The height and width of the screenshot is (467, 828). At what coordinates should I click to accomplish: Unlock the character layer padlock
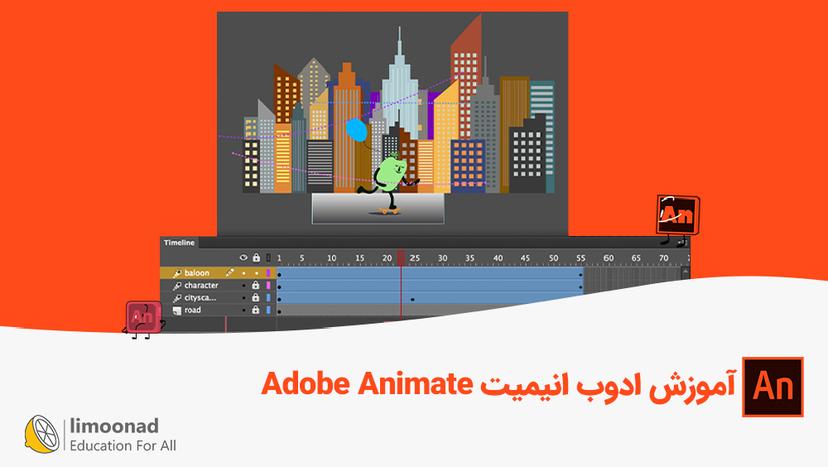coord(256,285)
